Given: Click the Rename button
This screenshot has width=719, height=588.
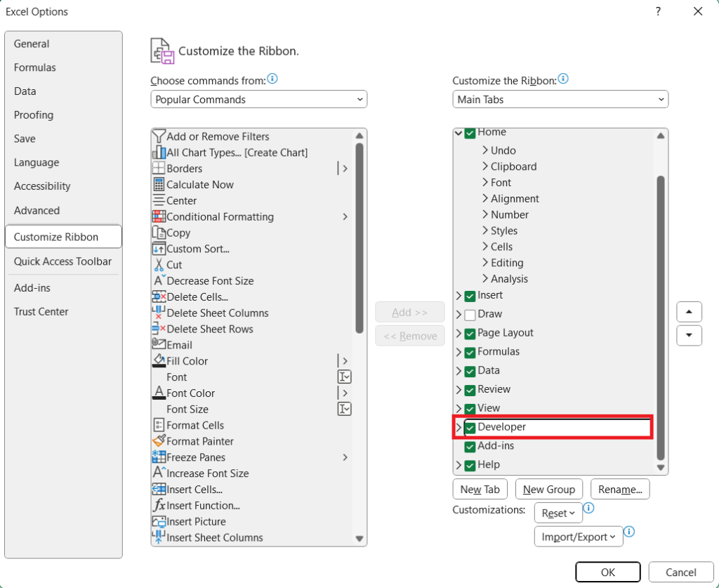Looking at the screenshot, I should (619, 489).
